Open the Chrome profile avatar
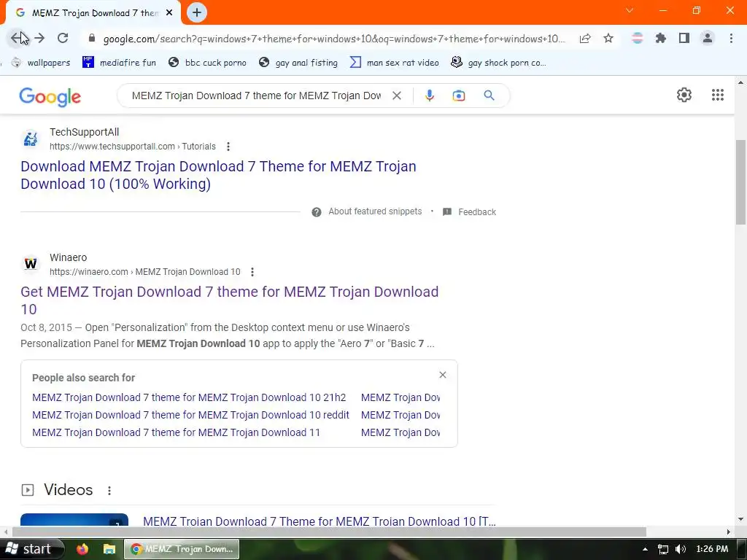Viewport: 747px width, 560px height. click(x=708, y=38)
